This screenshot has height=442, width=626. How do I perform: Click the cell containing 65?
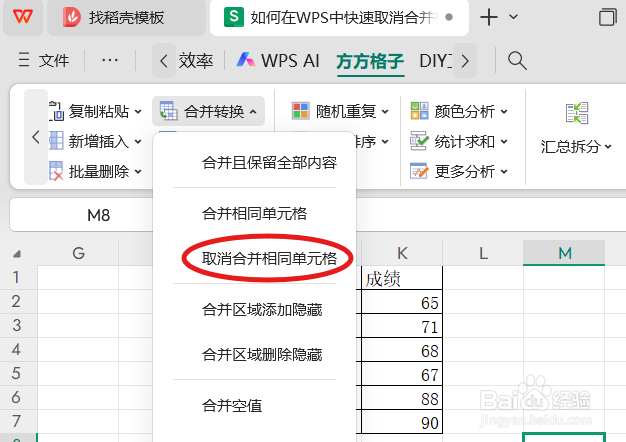[x=402, y=302]
